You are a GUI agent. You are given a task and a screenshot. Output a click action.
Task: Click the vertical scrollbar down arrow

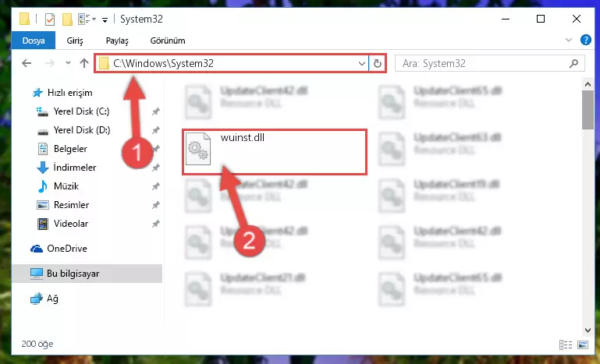point(588,330)
